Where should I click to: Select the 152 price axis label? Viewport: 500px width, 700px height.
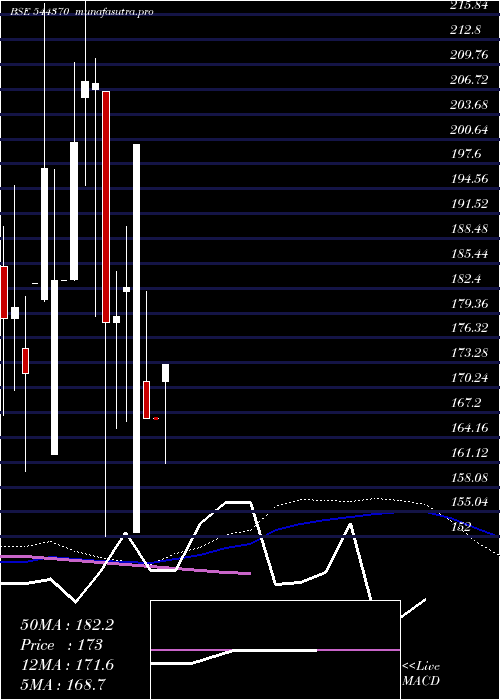[x=462, y=527]
